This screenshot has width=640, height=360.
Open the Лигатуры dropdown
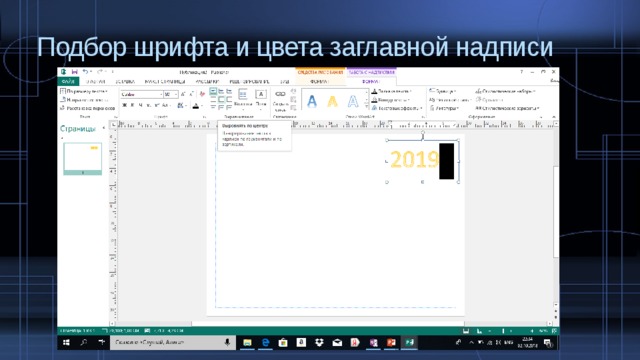click(x=444, y=108)
